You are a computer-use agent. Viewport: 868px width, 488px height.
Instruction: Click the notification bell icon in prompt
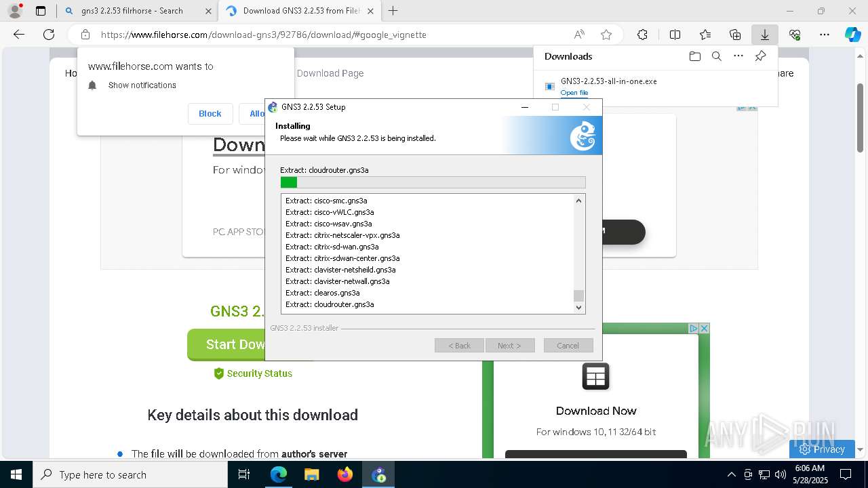[x=93, y=85]
